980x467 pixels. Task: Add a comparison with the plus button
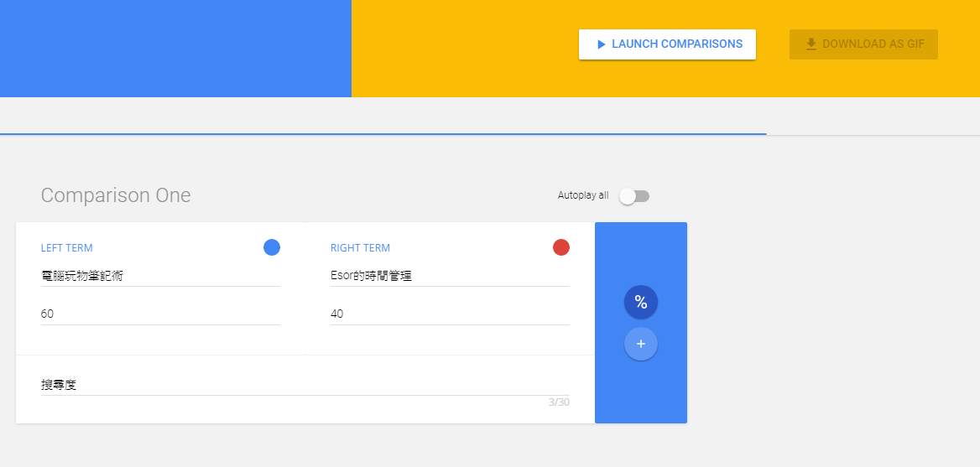(x=641, y=344)
